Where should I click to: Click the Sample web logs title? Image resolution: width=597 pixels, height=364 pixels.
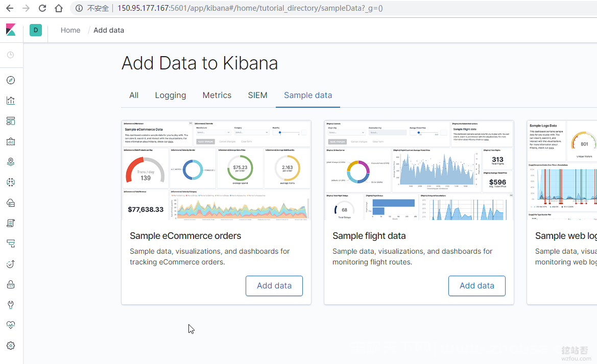pyautogui.click(x=566, y=236)
